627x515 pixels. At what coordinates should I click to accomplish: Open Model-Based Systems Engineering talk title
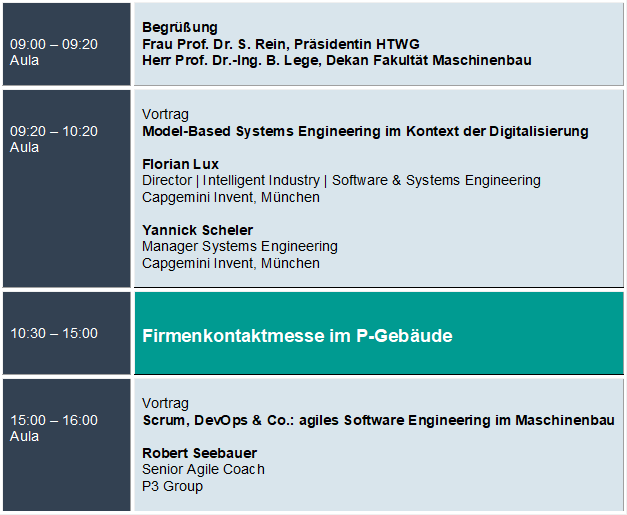pos(365,131)
